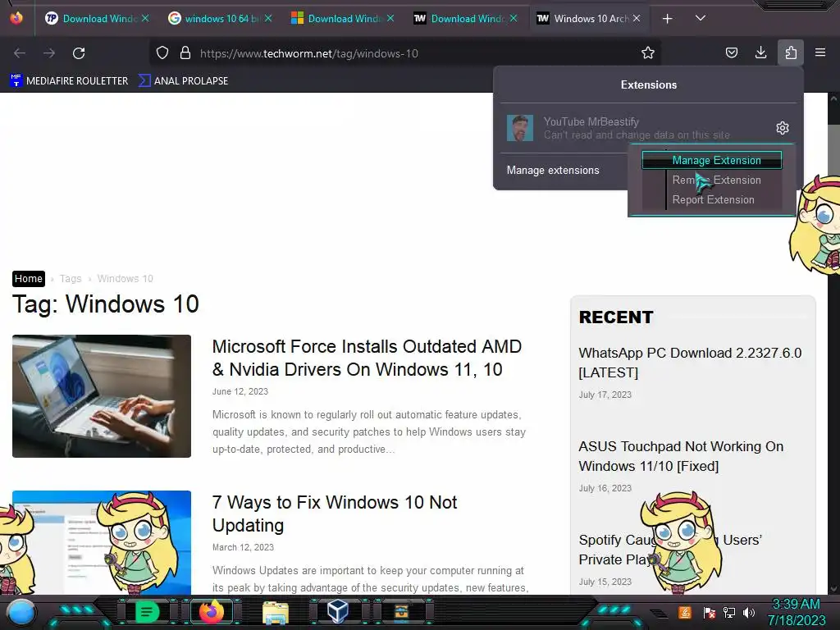Click the Tags breadcrumb link

71,279
